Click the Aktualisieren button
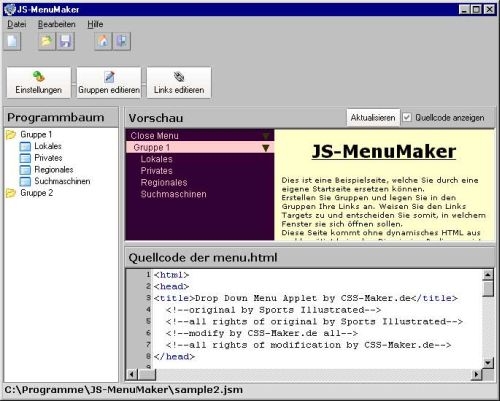 click(373, 118)
